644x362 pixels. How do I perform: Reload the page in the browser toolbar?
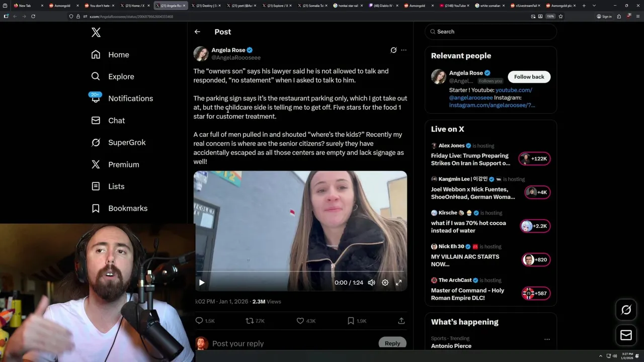click(33, 16)
